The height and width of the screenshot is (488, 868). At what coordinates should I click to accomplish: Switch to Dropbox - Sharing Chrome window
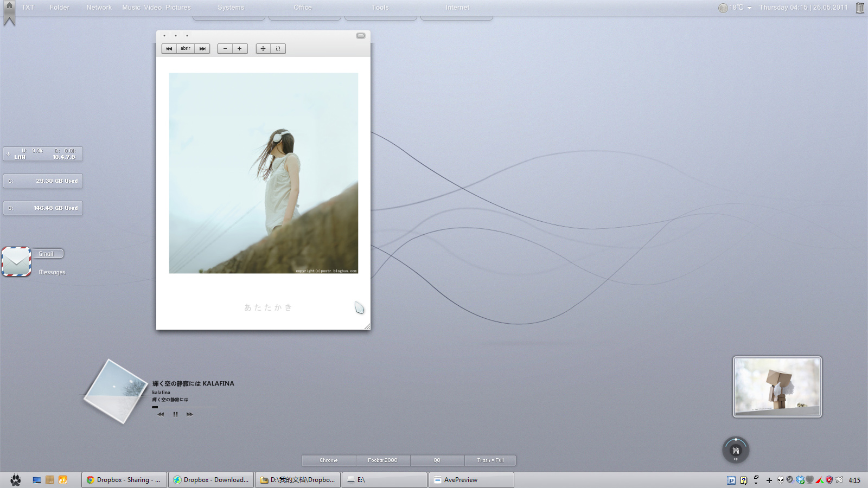[x=124, y=480]
